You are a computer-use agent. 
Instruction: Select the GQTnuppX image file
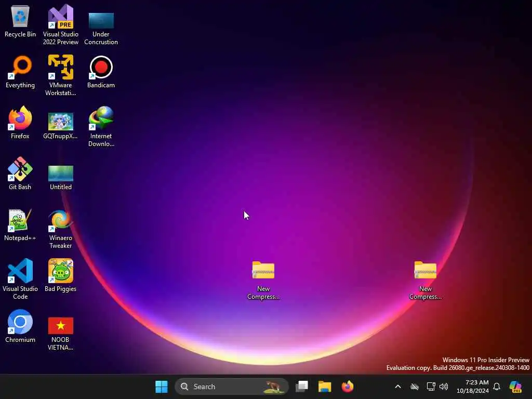[x=60, y=126]
